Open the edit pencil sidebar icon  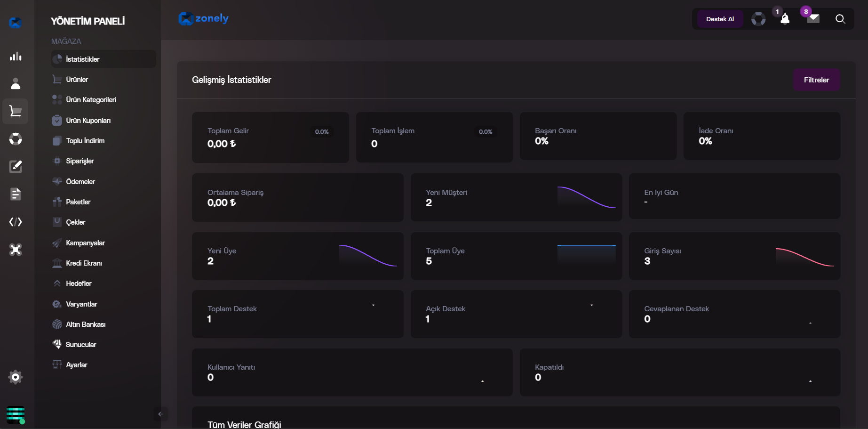point(16,166)
